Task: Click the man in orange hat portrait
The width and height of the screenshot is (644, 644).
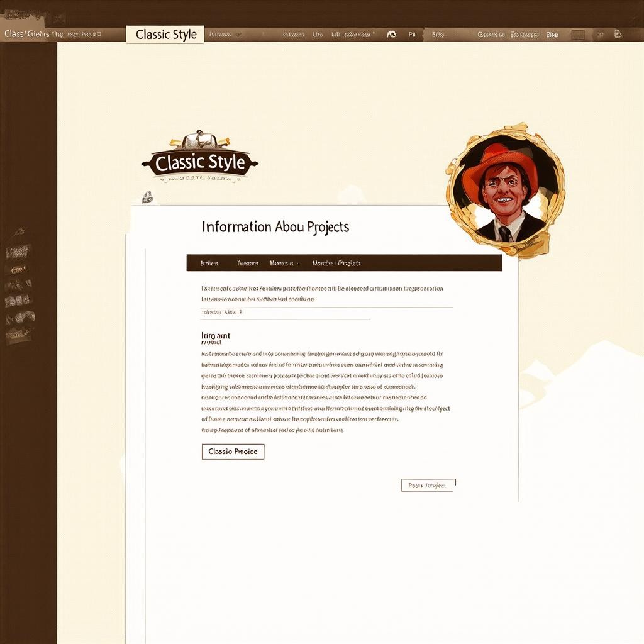Action: point(504,191)
